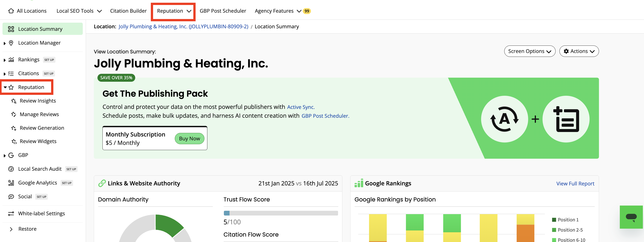Click the "5/100" Trust Flow value
644x242 pixels.
[232, 222]
